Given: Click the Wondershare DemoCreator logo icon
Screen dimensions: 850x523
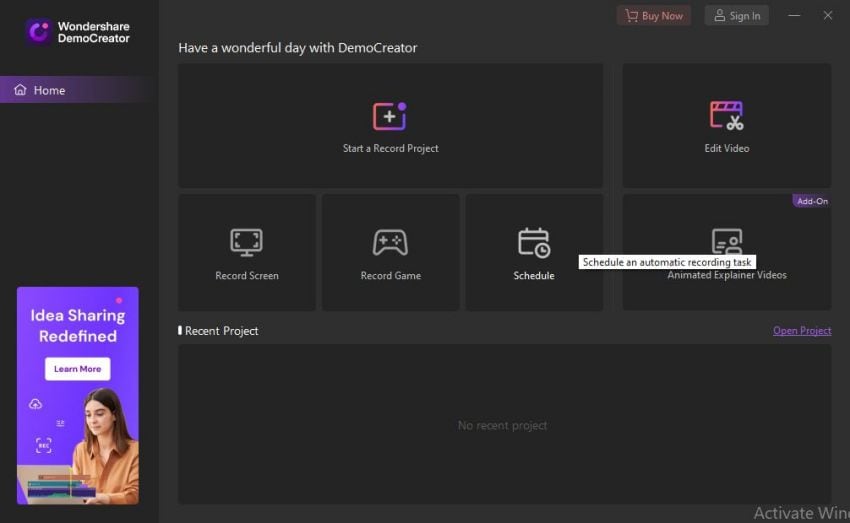Looking at the screenshot, I should (x=38, y=32).
